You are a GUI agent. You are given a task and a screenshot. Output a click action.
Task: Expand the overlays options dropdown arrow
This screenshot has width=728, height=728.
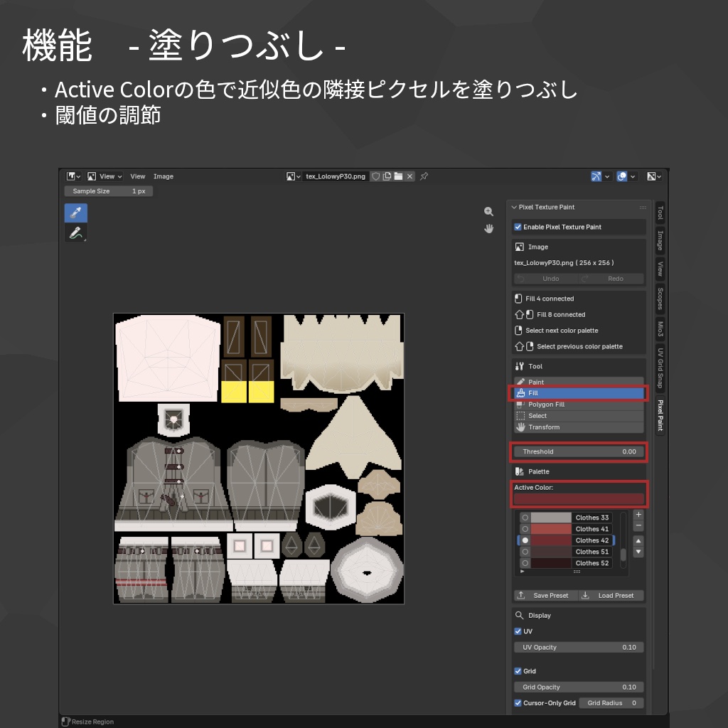point(633,176)
